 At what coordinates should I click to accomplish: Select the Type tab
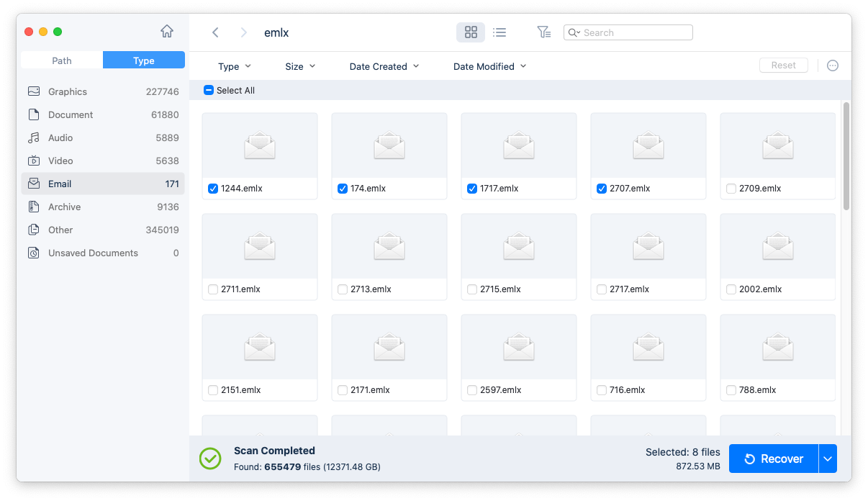[x=143, y=60]
